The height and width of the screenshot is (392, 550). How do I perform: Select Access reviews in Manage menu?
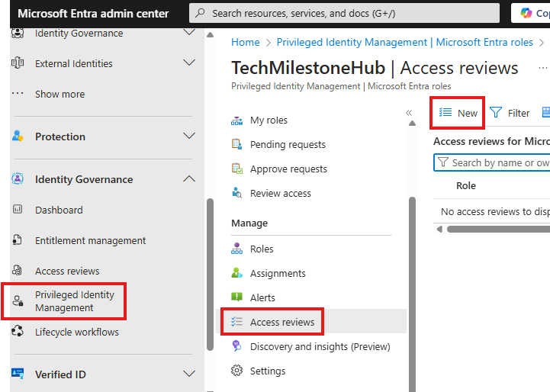281,322
